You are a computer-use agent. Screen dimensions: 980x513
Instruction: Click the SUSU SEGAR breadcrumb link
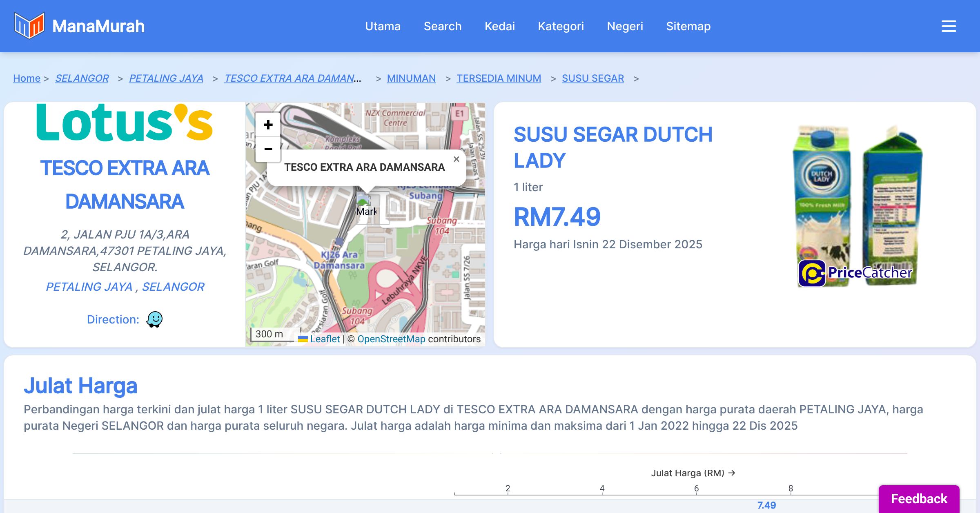[x=592, y=78]
